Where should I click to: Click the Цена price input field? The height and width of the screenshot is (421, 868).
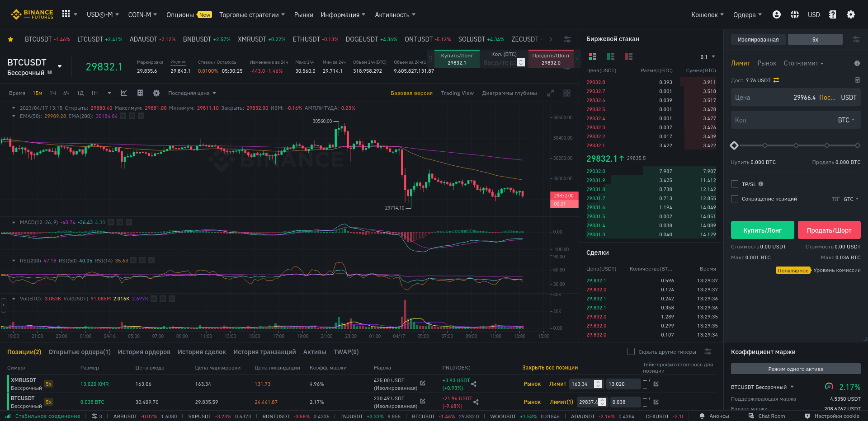coord(796,97)
